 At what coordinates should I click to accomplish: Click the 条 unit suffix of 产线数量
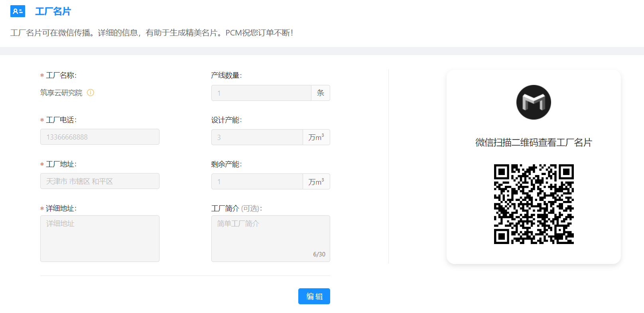(321, 93)
